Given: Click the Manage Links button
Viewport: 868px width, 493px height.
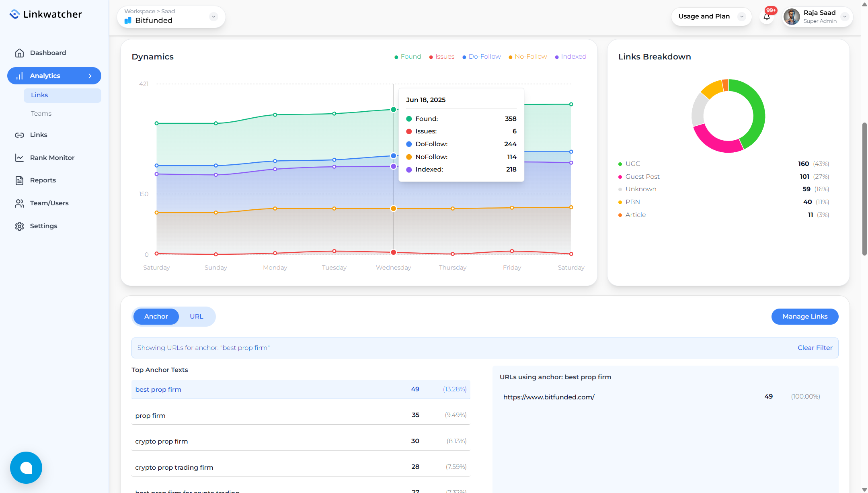Looking at the screenshot, I should (805, 317).
